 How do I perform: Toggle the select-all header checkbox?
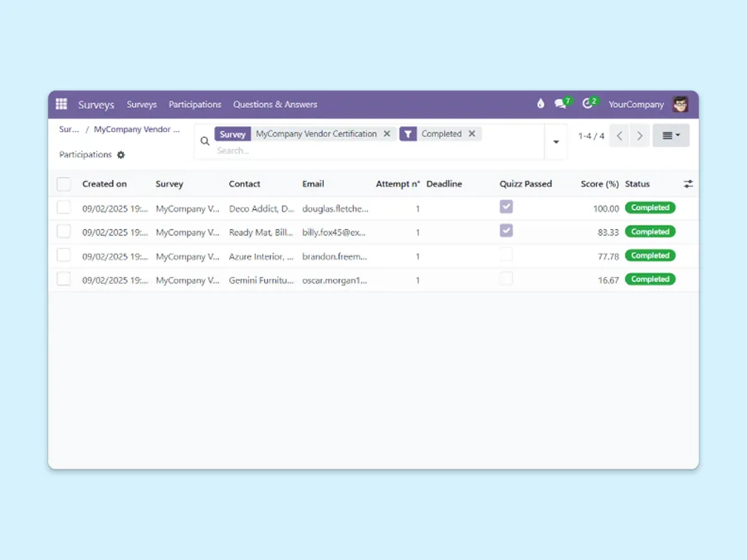click(64, 184)
